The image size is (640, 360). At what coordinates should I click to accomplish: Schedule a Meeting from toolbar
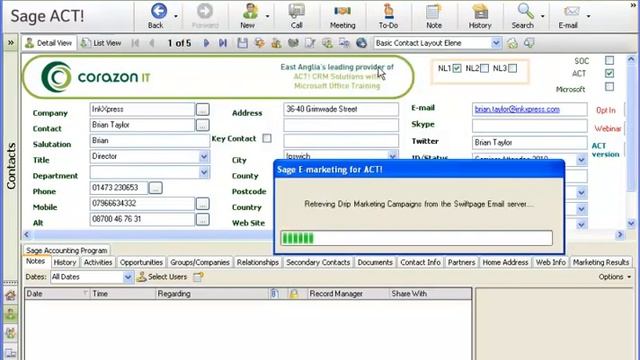342,16
